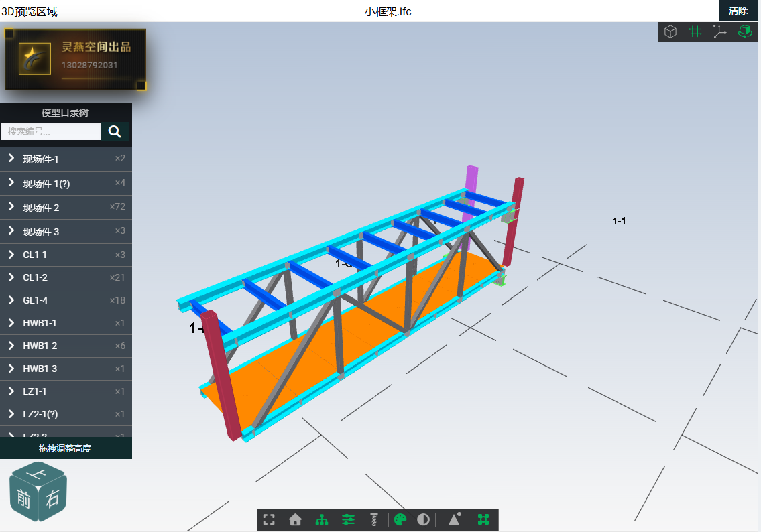Click the bolt screw icon
The height and width of the screenshot is (532, 761).
coord(374,520)
